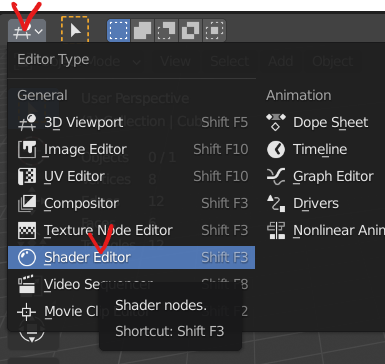Switch editor to UV Editor
This screenshot has width=385, height=364.
click(x=131, y=176)
